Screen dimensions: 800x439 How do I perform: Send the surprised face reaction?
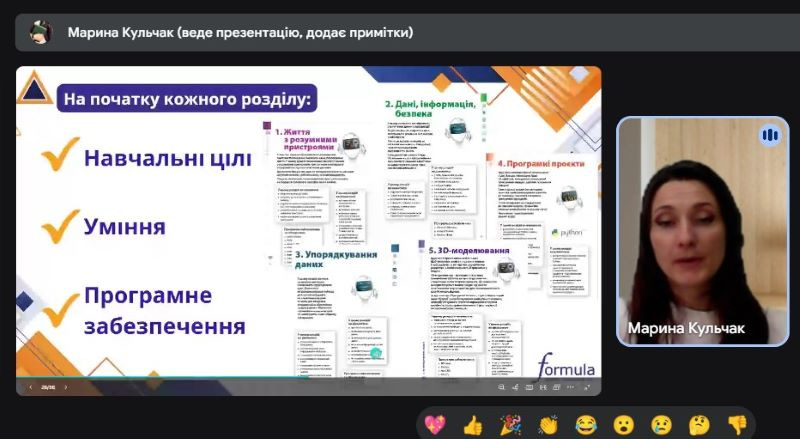pos(623,424)
